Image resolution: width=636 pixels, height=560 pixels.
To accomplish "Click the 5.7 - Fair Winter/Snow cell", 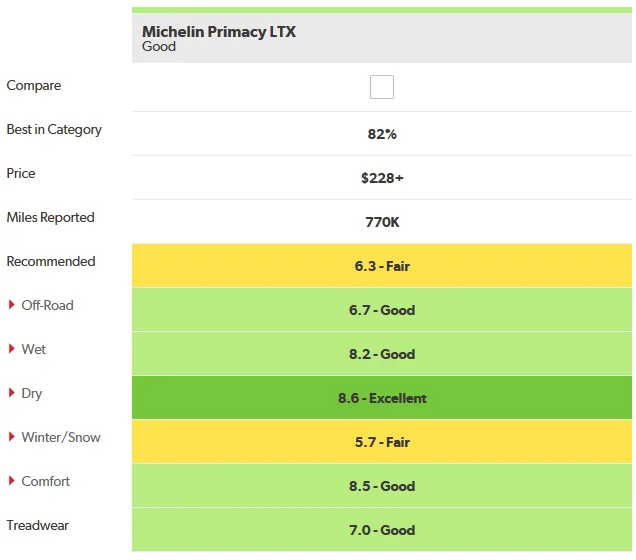I will pyautogui.click(x=382, y=442).
